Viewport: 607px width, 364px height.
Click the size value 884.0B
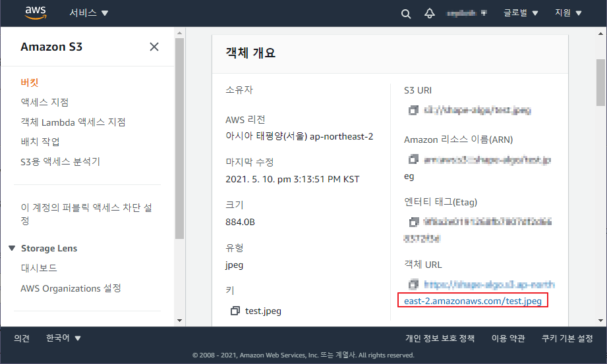[x=240, y=222]
